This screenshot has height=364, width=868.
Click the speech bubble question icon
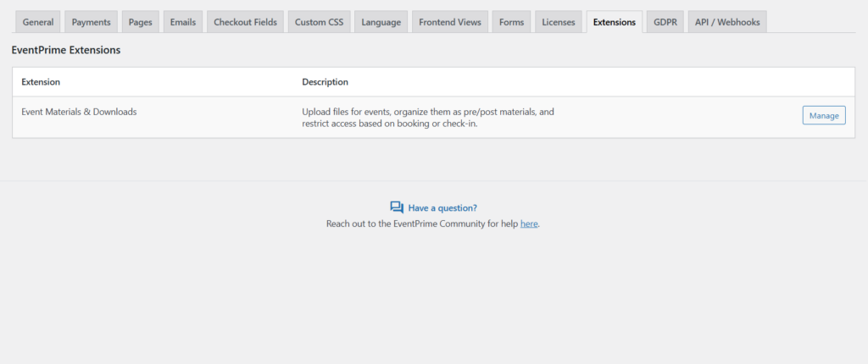tap(397, 207)
